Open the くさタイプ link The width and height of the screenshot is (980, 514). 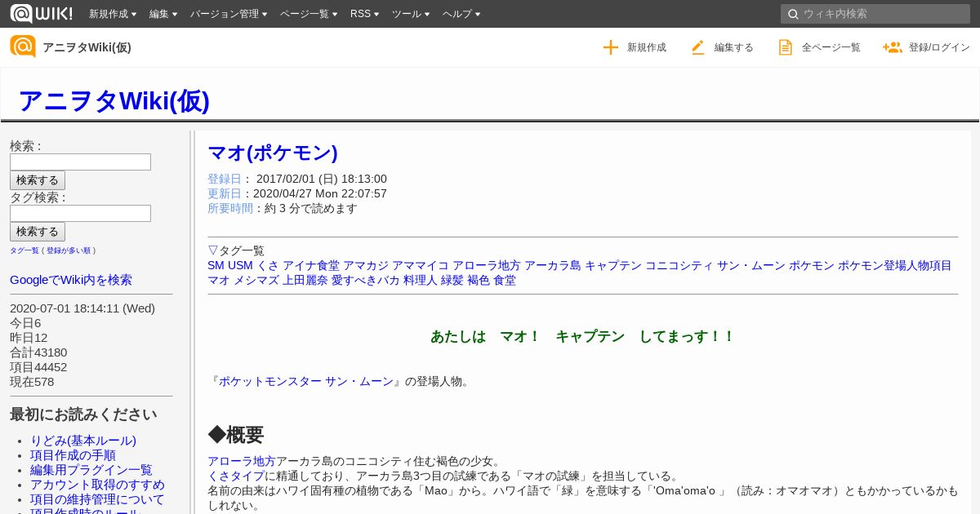[x=236, y=476]
